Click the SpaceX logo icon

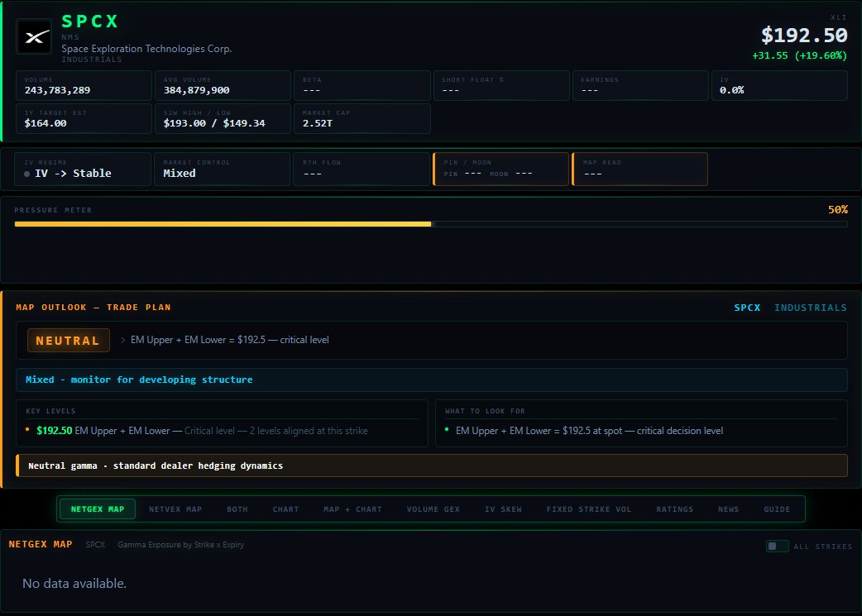point(34,36)
